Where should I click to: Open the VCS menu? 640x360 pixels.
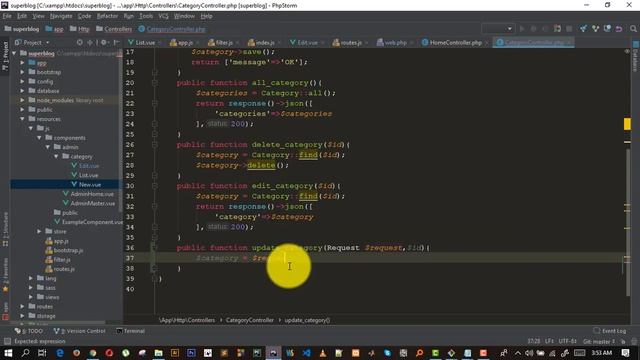[163, 16]
